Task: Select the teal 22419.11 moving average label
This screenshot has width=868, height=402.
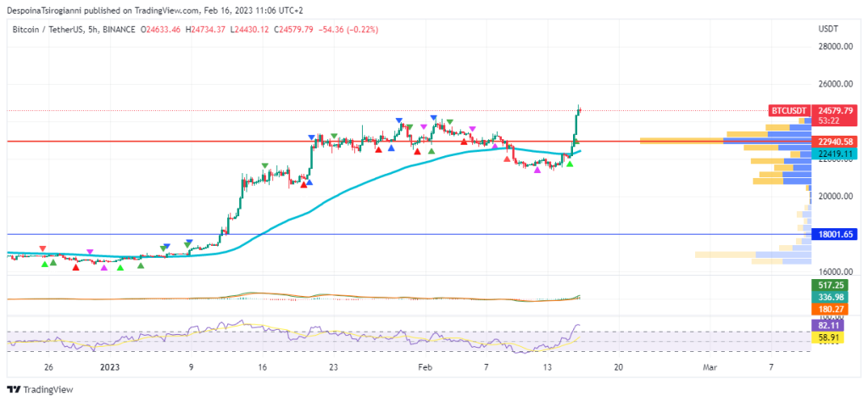Action: point(835,154)
